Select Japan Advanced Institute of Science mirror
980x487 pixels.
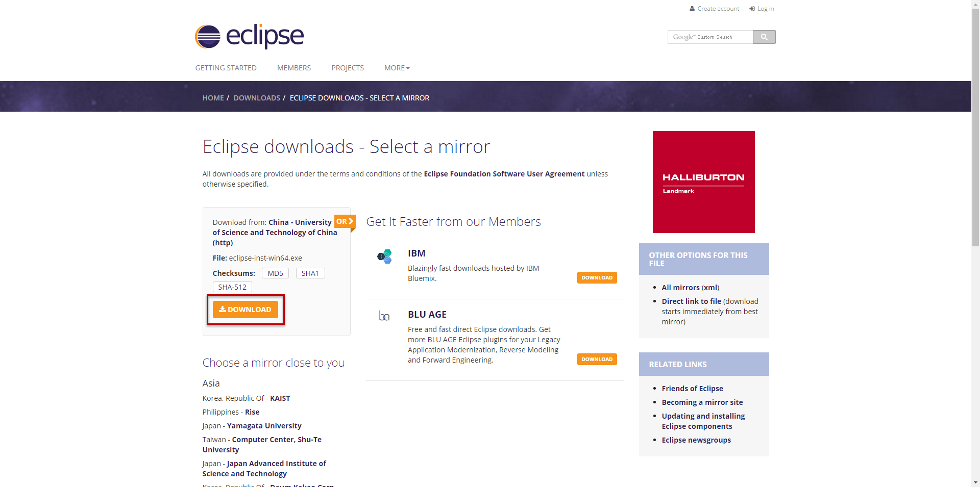(x=264, y=469)
